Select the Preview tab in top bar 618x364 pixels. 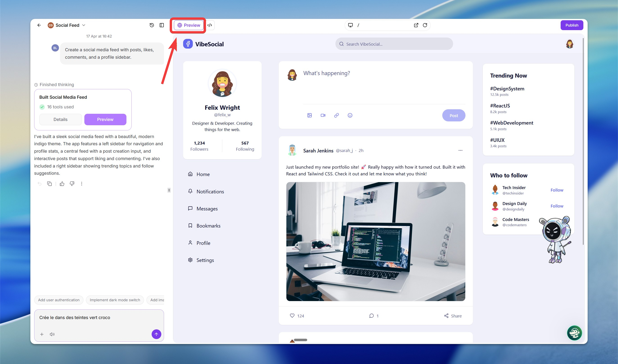pyautogui.click(x=189, y=25)
